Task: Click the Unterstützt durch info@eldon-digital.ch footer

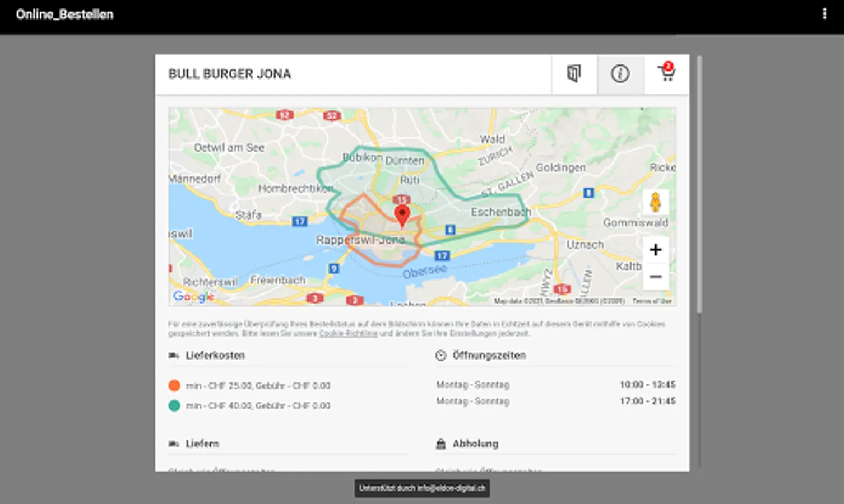Action: 422,488
